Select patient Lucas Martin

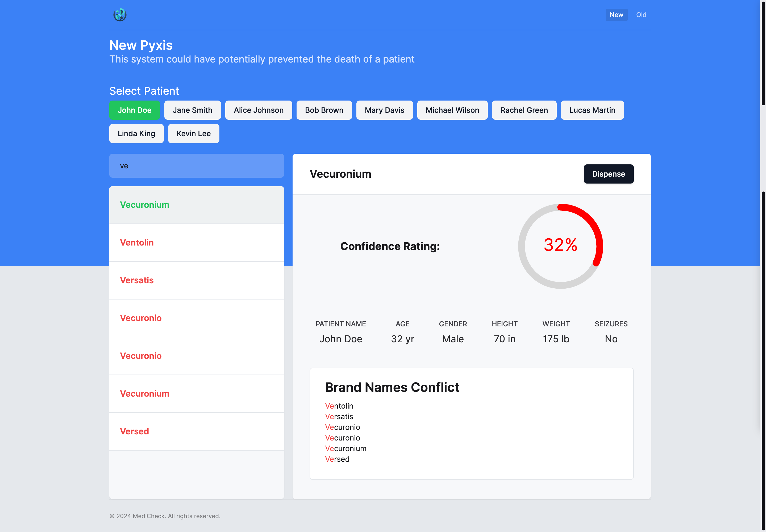[x=592, y=110]
